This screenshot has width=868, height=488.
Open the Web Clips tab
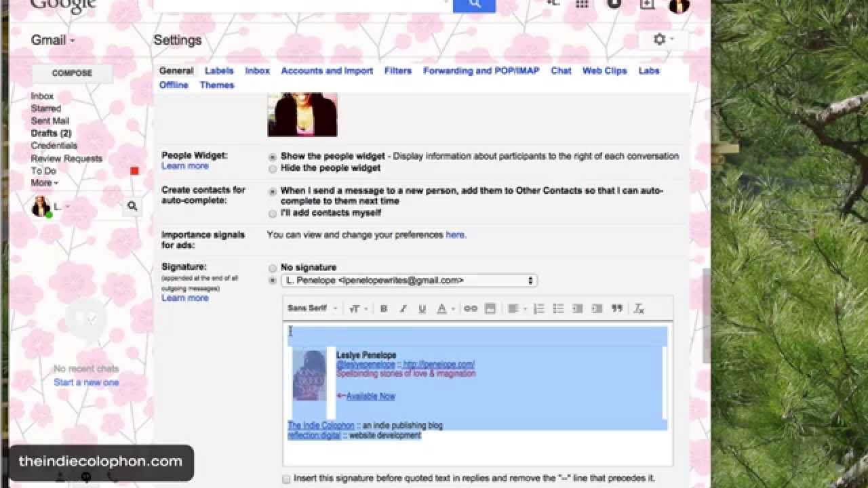(x=604, y=70)
